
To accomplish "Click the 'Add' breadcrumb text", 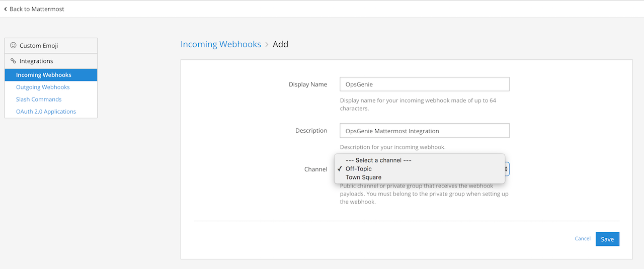I will click(x=280, y=44).
